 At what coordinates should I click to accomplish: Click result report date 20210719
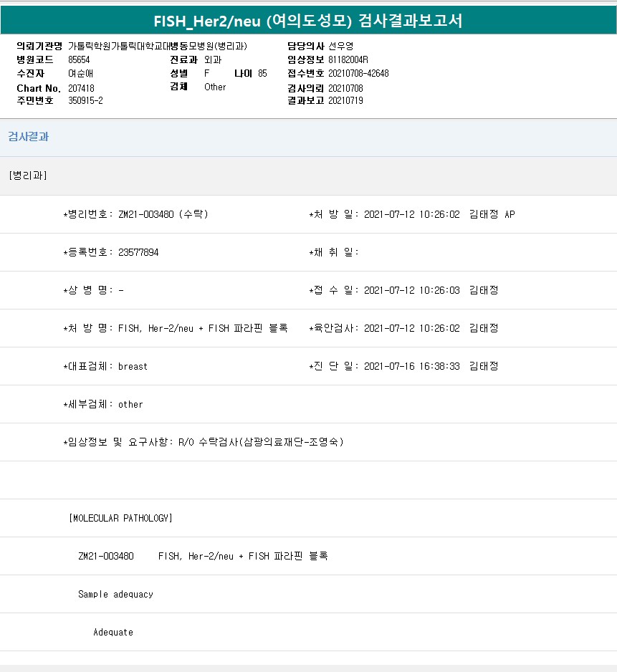[x=345, y=101]
